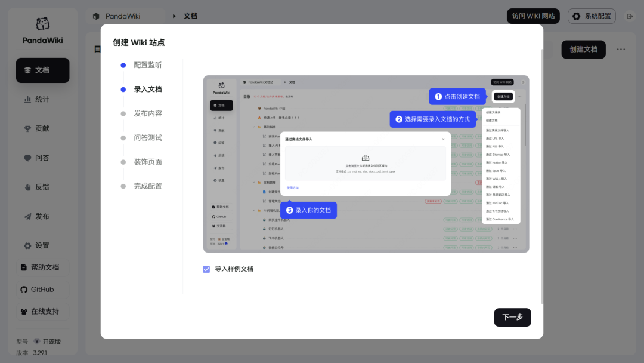Open 在线支持 online support

tap(43, 312)
